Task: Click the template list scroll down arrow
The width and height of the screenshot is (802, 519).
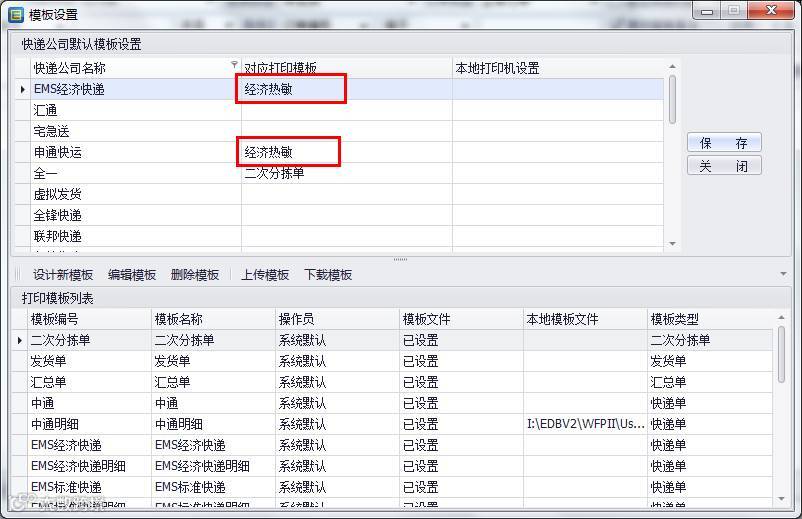Action: 781,499
